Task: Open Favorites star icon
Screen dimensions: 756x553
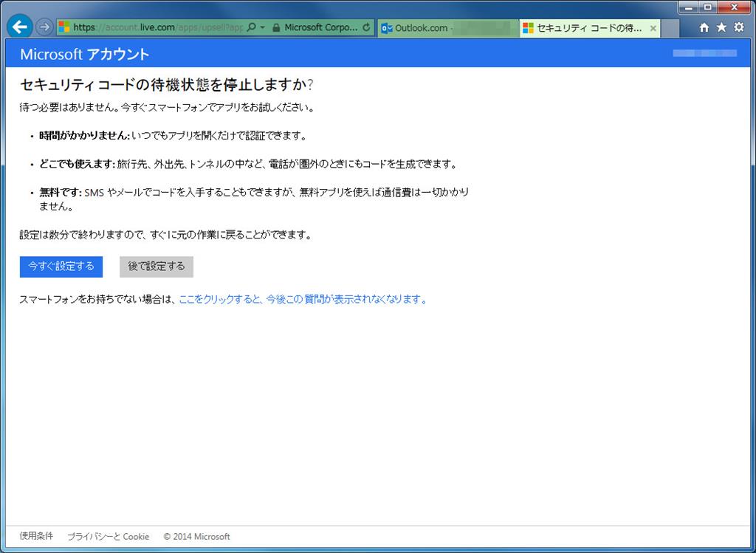Action: point(721,27)
